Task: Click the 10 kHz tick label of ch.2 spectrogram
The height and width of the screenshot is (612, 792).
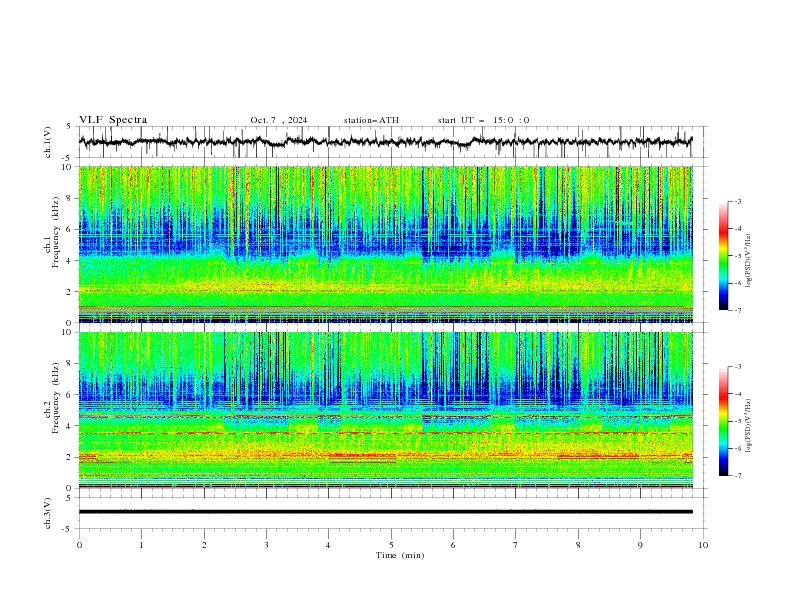Action: [69, 332]
